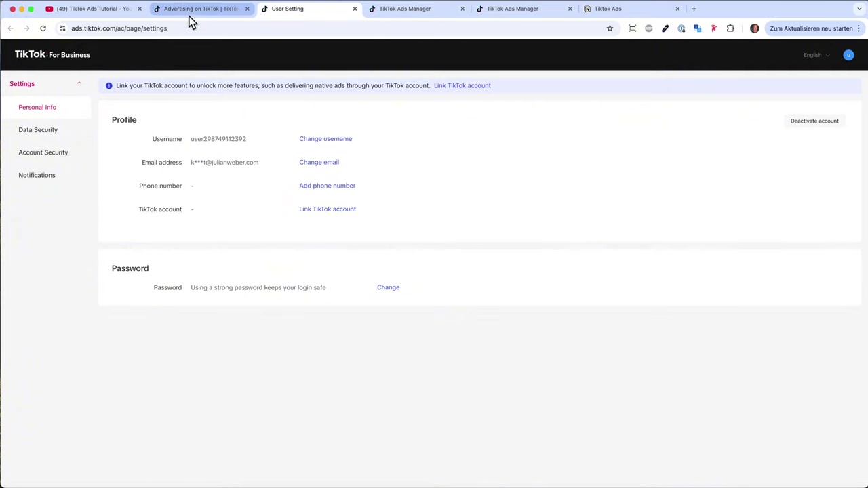
Task: Click the Deactivate account button
Action: point(814,121)
